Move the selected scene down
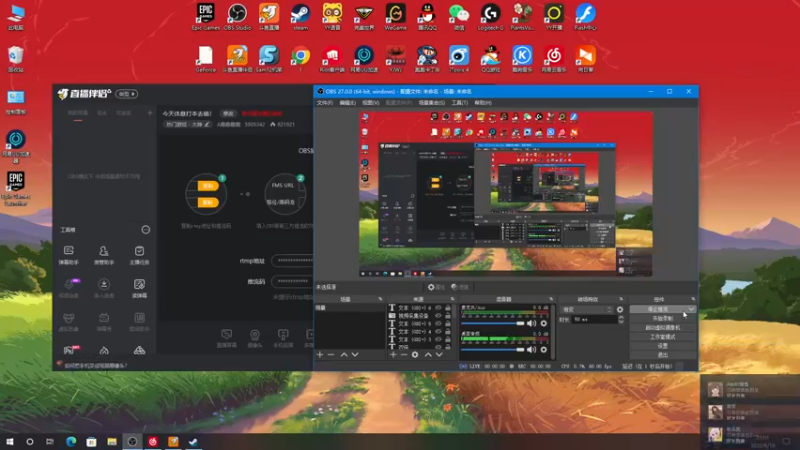Screen dimensions: 800x450 coord(355,355)
